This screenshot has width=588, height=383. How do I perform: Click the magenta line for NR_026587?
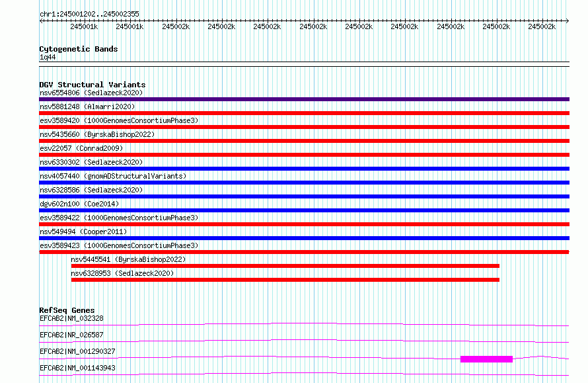(x=304, y=341)
